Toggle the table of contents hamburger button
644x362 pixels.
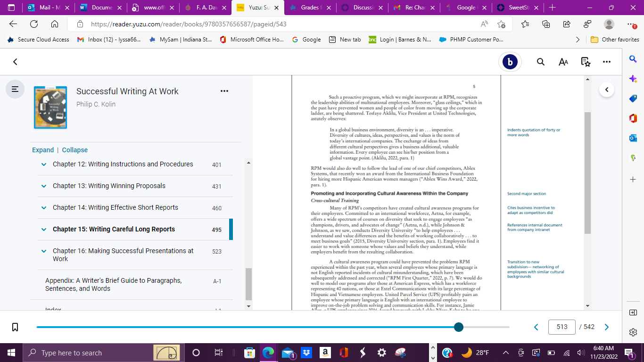(x=15, y=89)
